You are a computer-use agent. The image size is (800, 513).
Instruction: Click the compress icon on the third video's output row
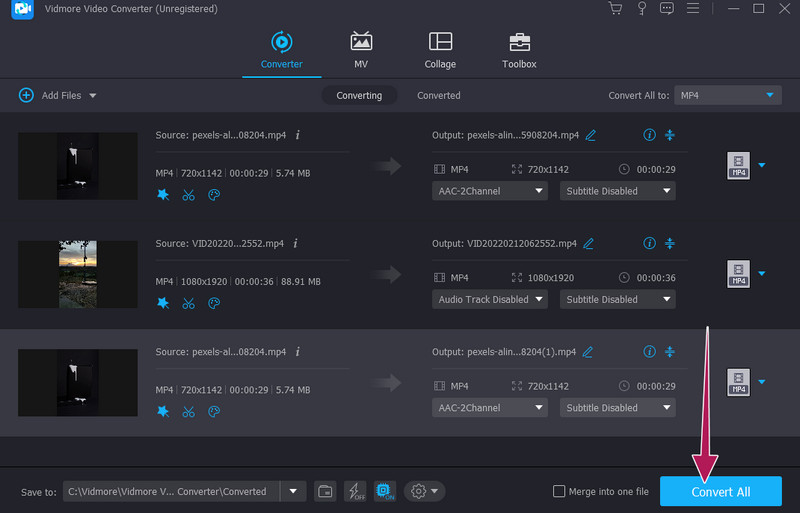[x=670, y=351]
